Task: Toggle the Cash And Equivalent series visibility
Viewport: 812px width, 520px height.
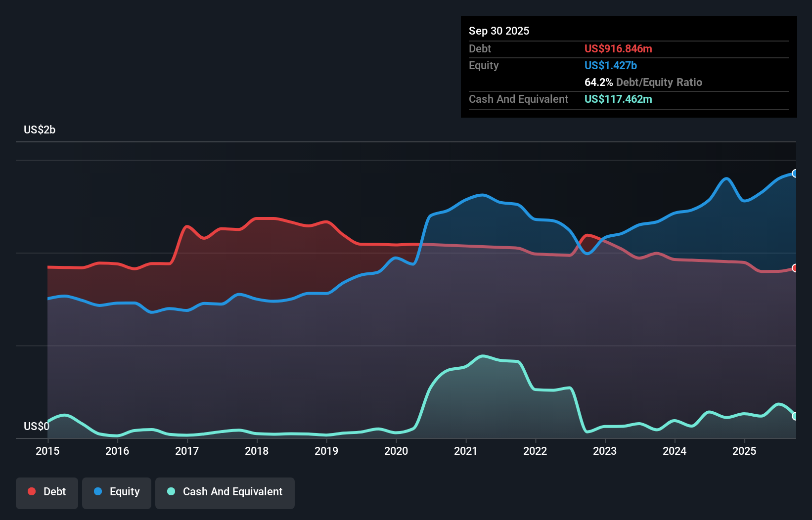Action: coord(225,492)
